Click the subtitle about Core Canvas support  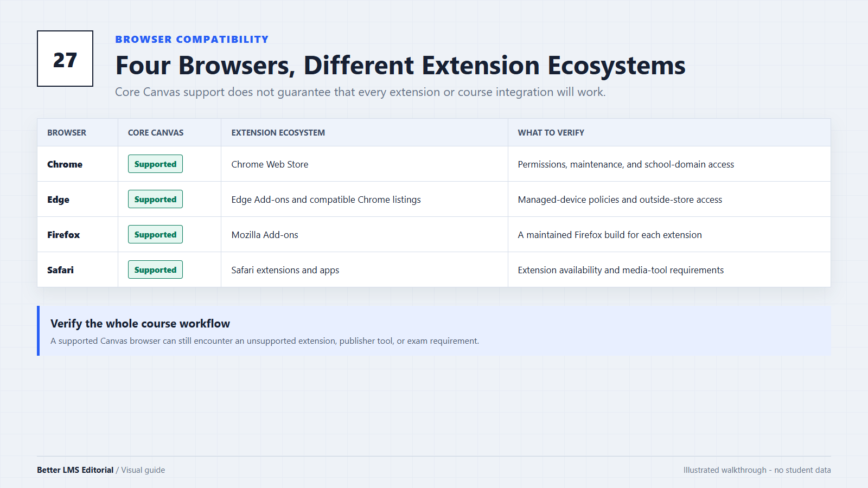(x=360, y=92)
